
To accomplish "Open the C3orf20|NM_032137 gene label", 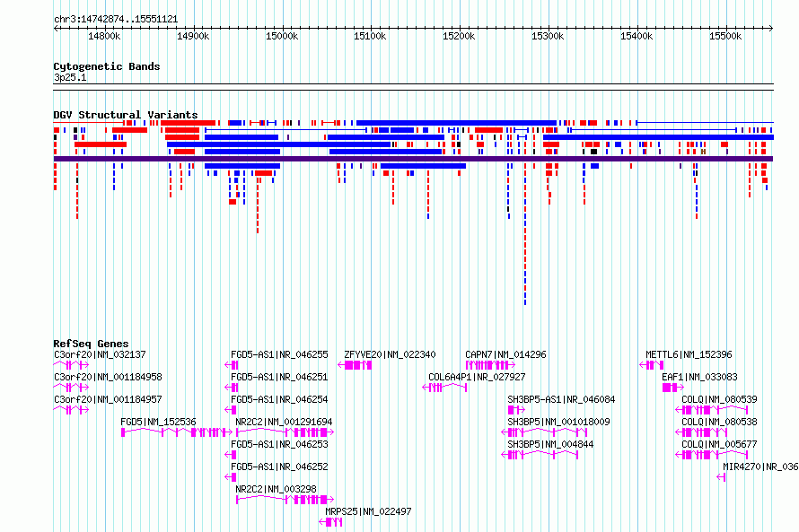I will 100,354.
